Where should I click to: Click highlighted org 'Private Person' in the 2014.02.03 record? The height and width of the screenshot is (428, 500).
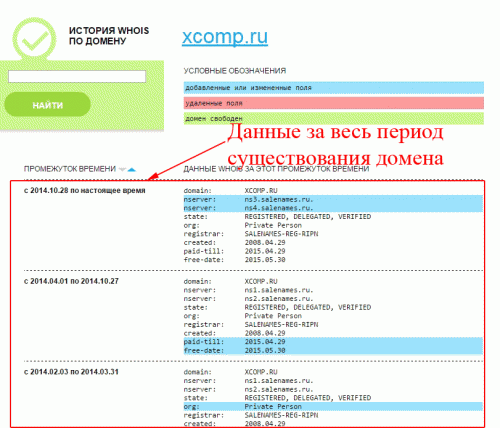pos(333,407)
